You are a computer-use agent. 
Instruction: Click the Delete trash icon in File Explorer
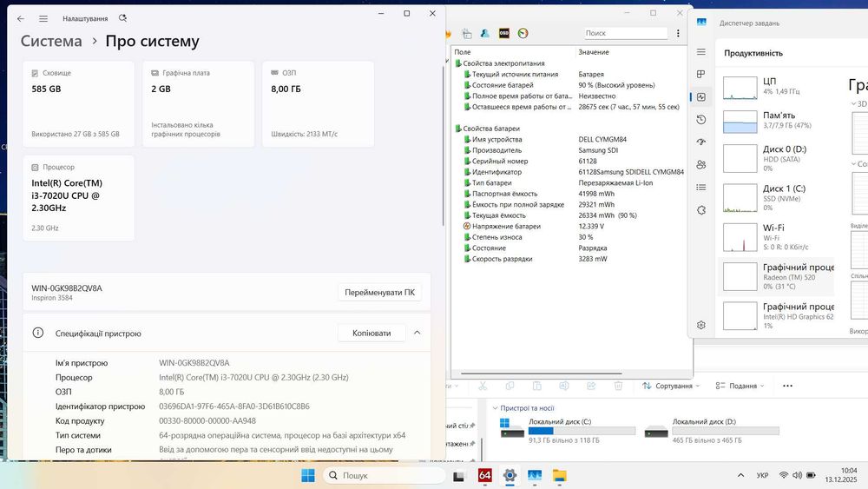pos(618,386)
